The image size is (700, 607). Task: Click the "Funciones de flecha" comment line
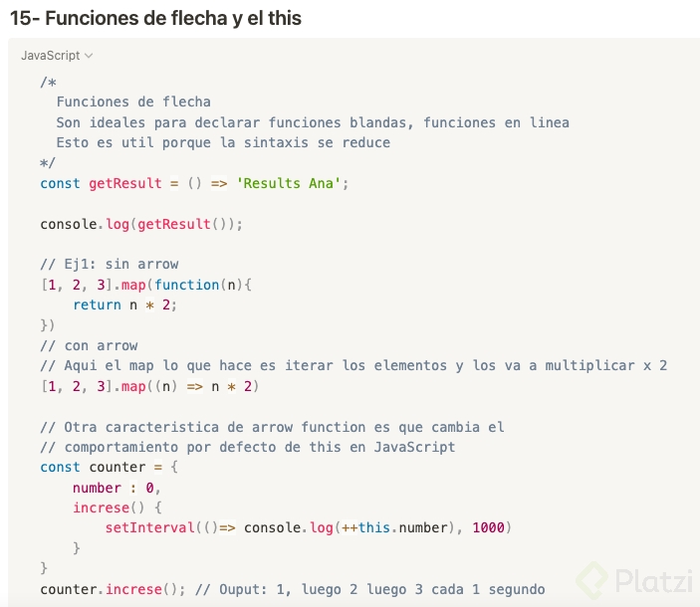(x=133, y=101)
